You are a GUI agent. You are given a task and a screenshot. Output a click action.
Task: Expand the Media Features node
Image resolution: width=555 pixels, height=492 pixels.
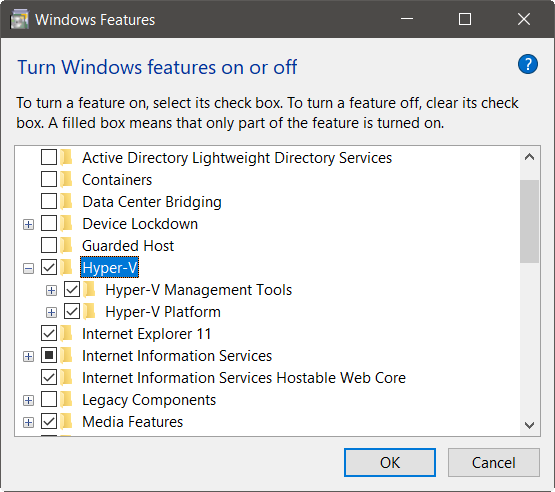pyautogui.click(x=28, y=422)
